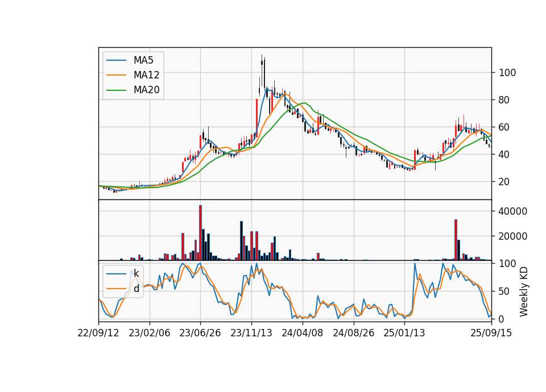Viewport: 546px width, 392px height.
Task: Click the volume axis value 20000
Action: pos(513,236)
